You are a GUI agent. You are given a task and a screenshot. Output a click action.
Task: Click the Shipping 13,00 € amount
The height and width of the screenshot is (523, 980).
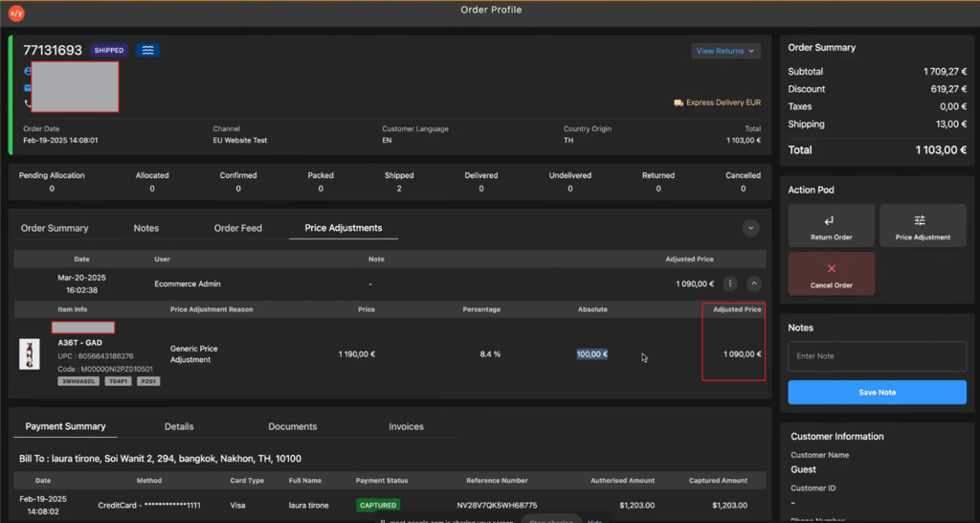tap(951, 124)
